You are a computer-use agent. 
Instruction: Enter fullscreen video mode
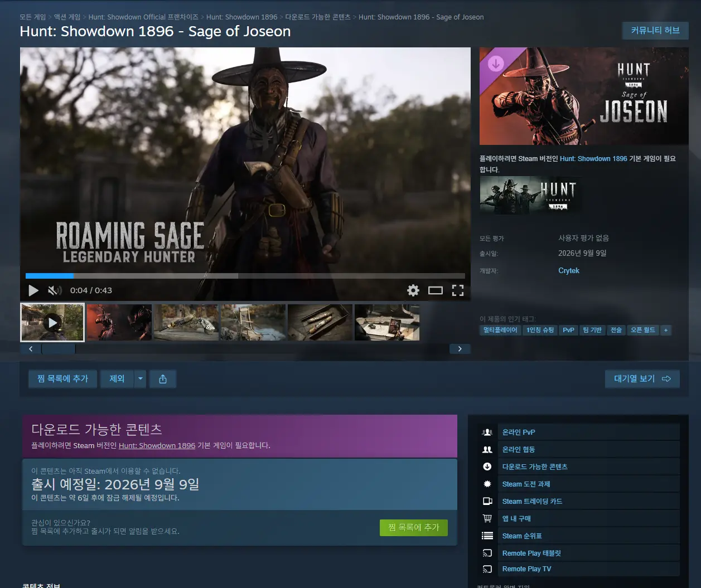458,290
